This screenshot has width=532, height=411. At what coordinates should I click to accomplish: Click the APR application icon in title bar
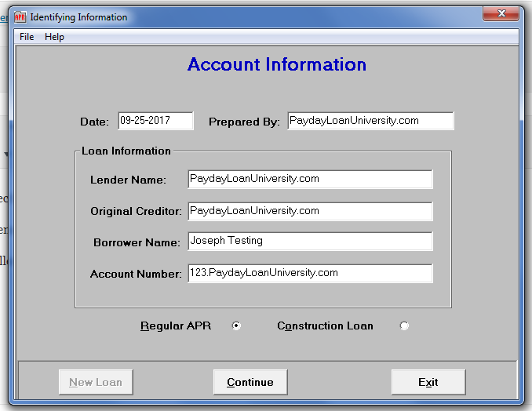[x=20, y=16]
